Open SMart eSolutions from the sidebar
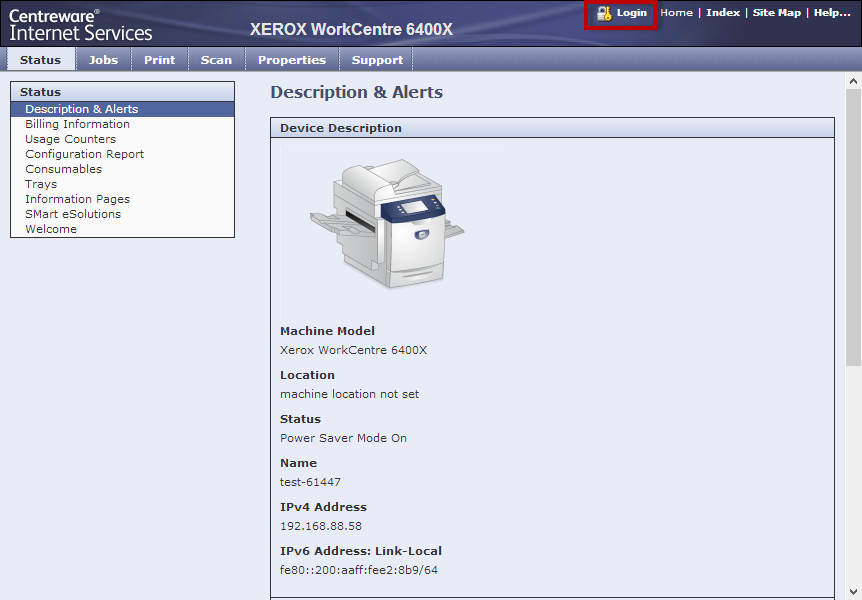862x600 pixels. coord(73,214)
